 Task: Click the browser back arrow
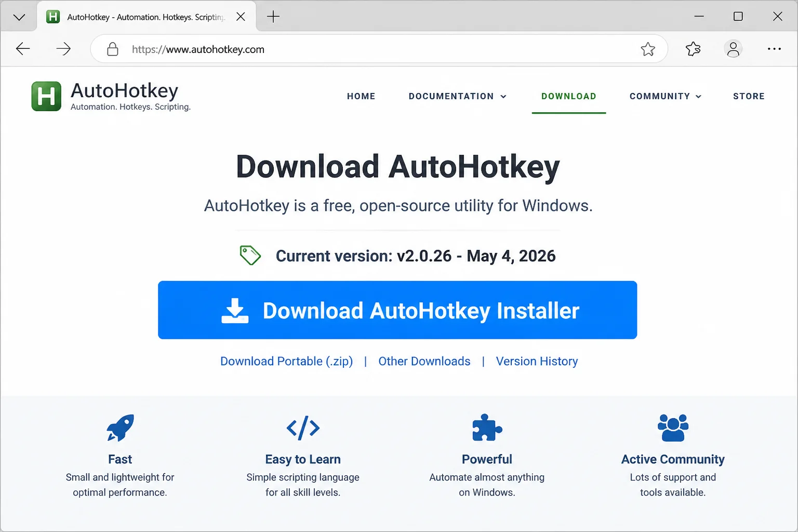[23, 49]
